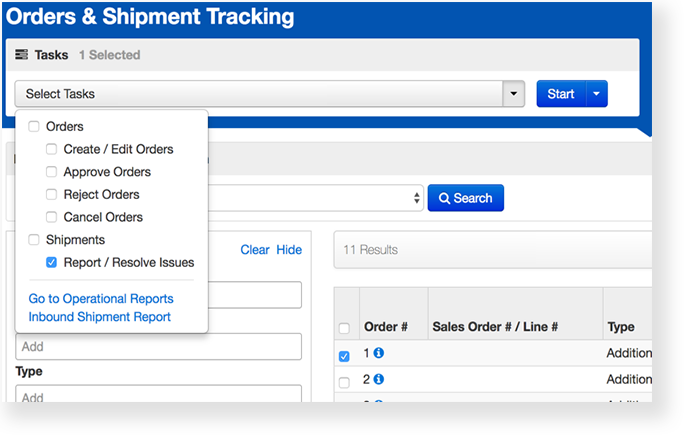Open the Inbound Shipment Report link
This screenshot has width=694, height=438.
pos(99,317)
